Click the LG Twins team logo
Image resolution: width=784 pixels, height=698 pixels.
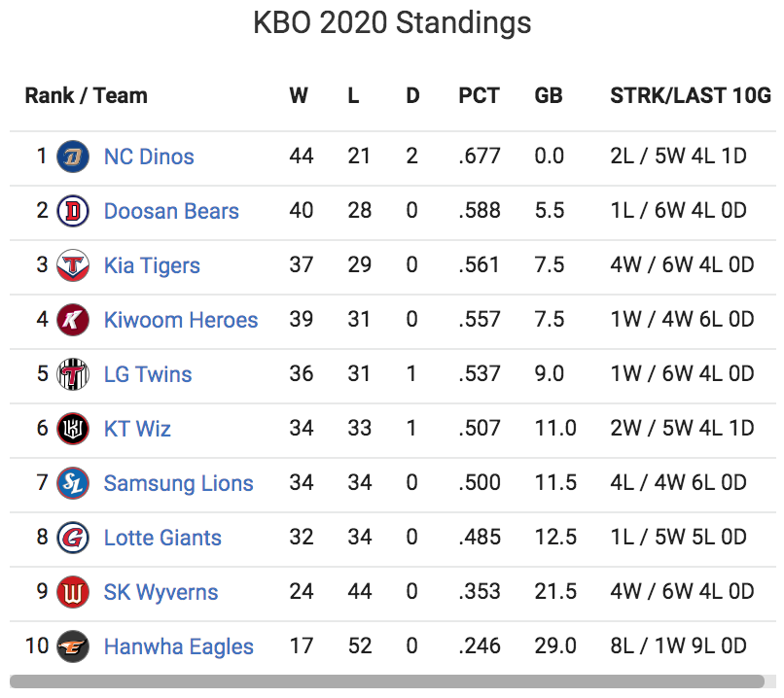point(73,374)
